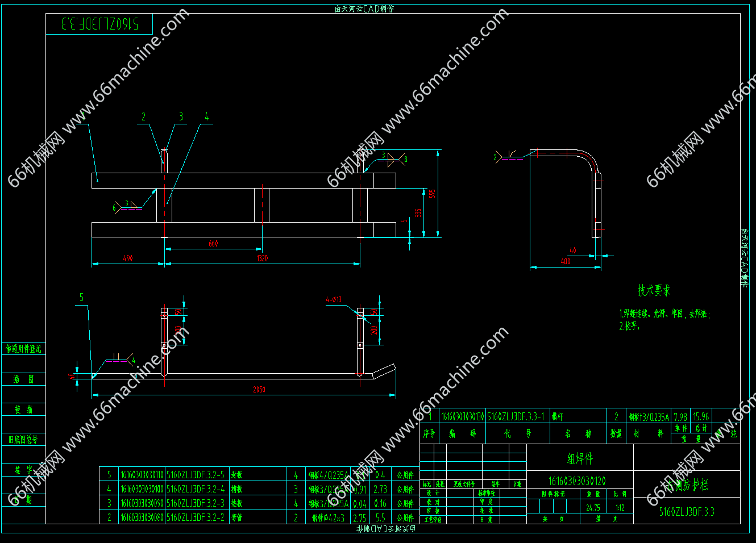The width and height of the screenshot is (756, 543).
Task: Select the 2050 overall length dimension
Action: click(259, 390)
